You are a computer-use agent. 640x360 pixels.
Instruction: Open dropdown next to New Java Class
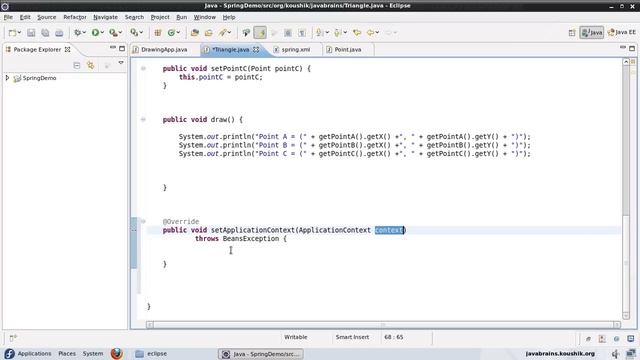point(178,33)
